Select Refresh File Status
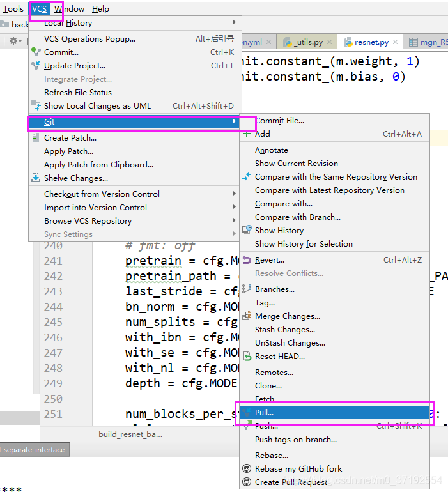 click(135, 92)
